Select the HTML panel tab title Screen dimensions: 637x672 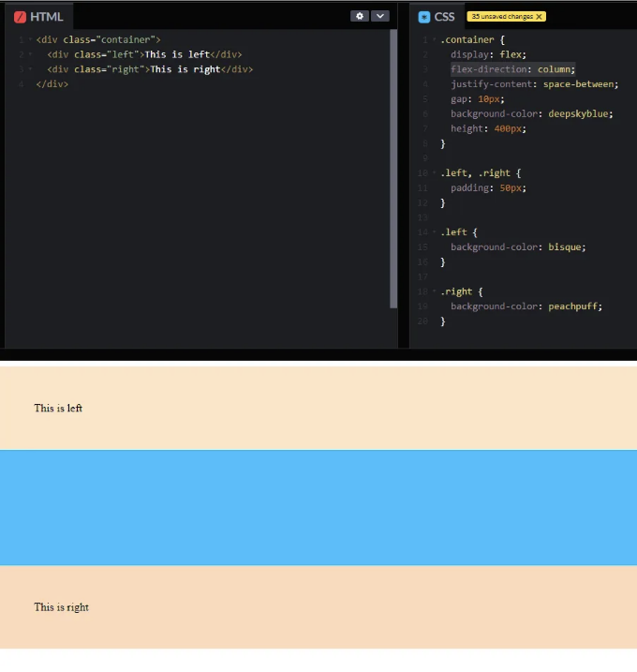point(46,17)
